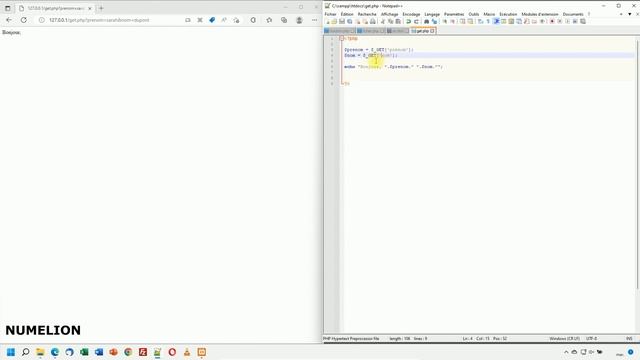Open Edge Collections icon
The height and width of the screenshot is (360, 640).
pyautogui.click(x=284, y=20)
